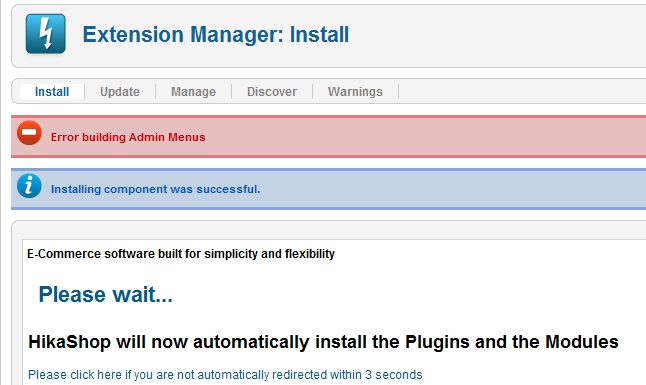646x385 pixels.
Task: Click the HikaShop automatic install heading
Action: tap(323, 342)
